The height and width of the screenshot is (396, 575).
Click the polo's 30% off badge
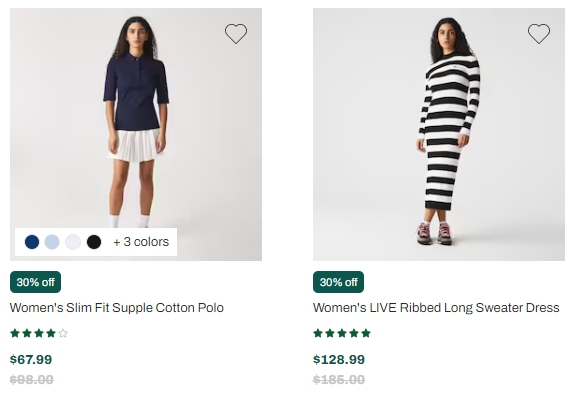[36, 282]
